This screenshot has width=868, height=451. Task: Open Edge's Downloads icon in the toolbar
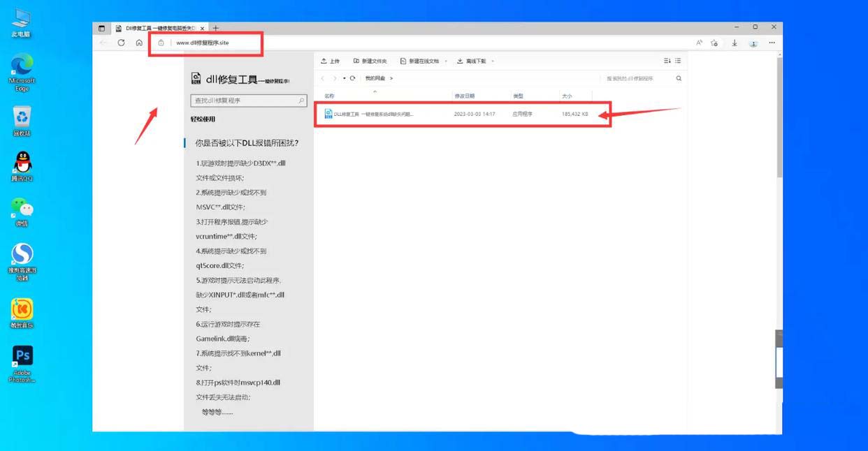point(734,43)
